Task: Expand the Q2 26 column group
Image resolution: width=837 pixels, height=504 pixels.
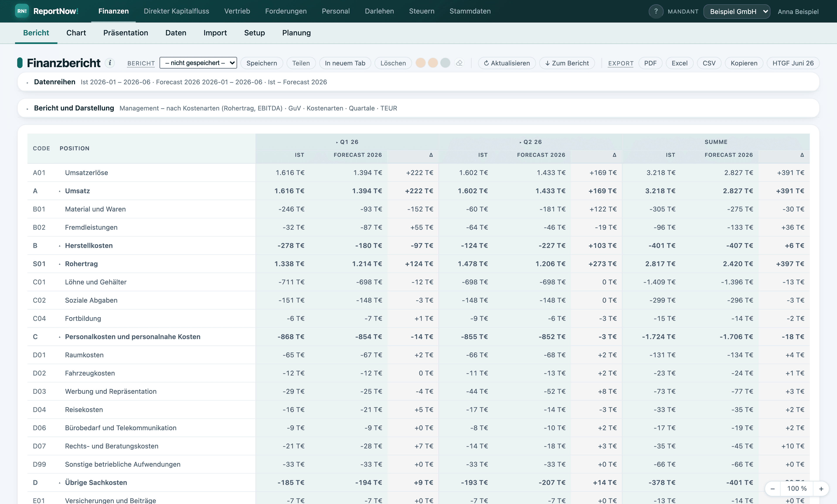Action: 521,142
